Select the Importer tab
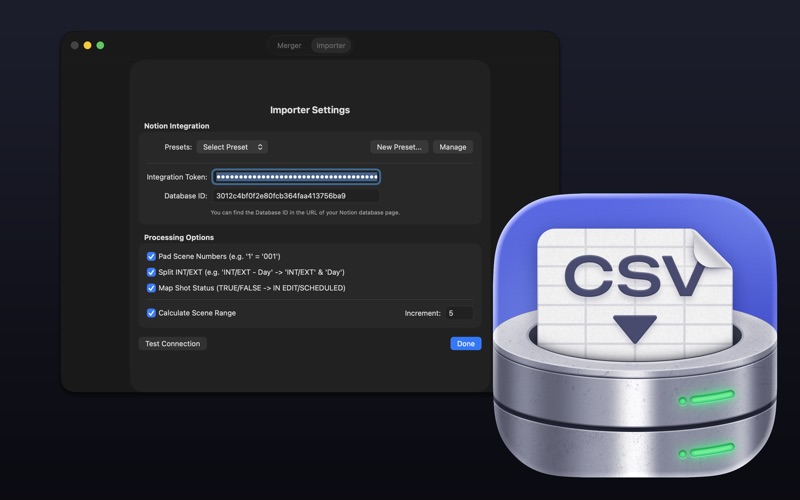Viewport: 800px width, 500px height. [331, 45]
